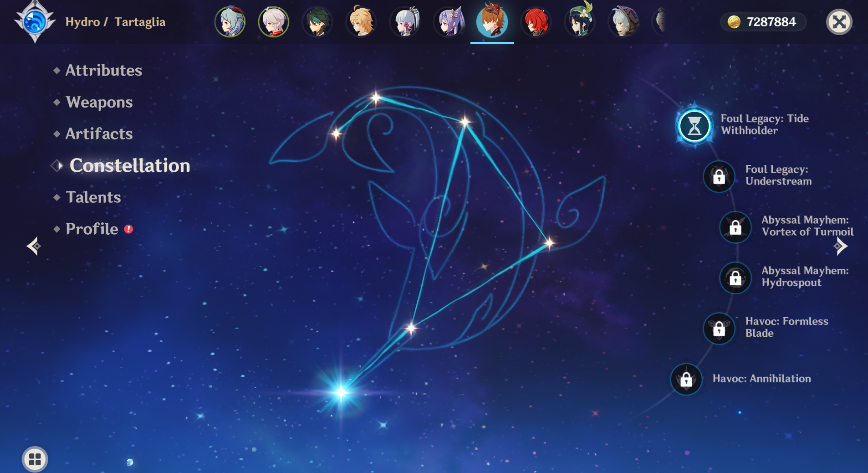Select the Kazuha character portrait
Screen dimensions: 868x473
[274, 21]
